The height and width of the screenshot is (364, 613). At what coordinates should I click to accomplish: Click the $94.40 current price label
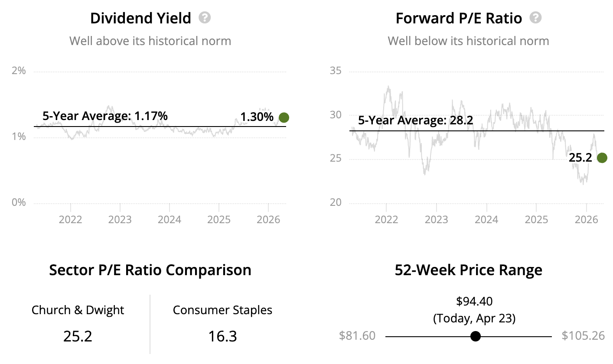tap(474, 301)
